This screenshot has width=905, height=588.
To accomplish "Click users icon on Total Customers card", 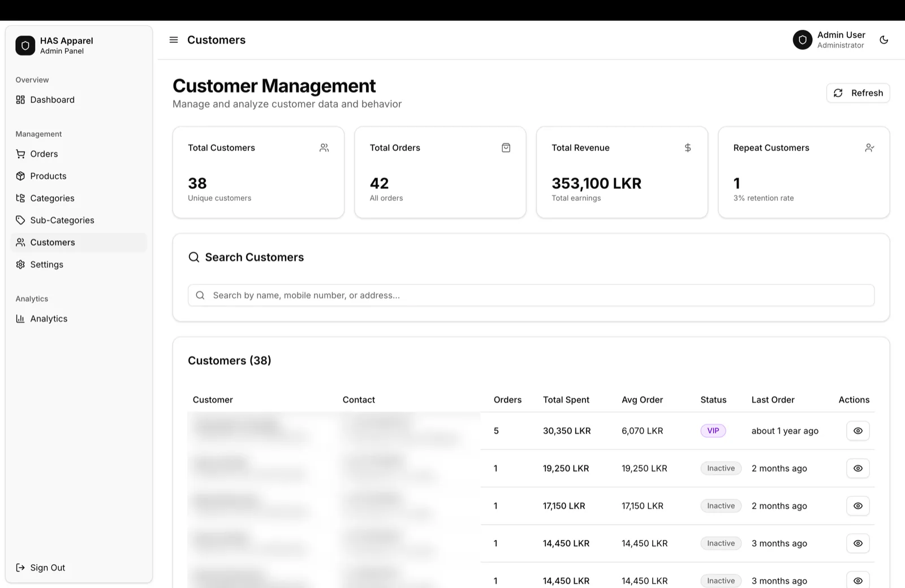I will coord(324,148).
